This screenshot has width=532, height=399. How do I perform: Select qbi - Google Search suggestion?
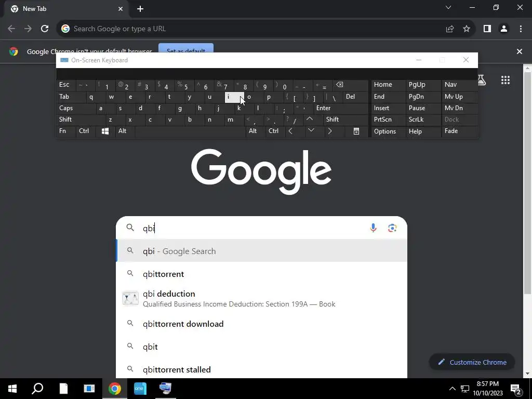(x=262, y=251)
